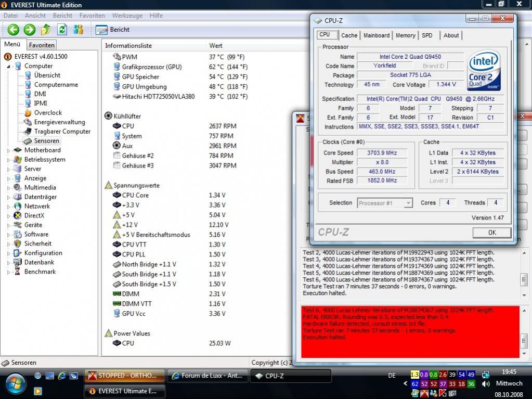Switch to the Favoriten tab in sidebar

point(42,45)
